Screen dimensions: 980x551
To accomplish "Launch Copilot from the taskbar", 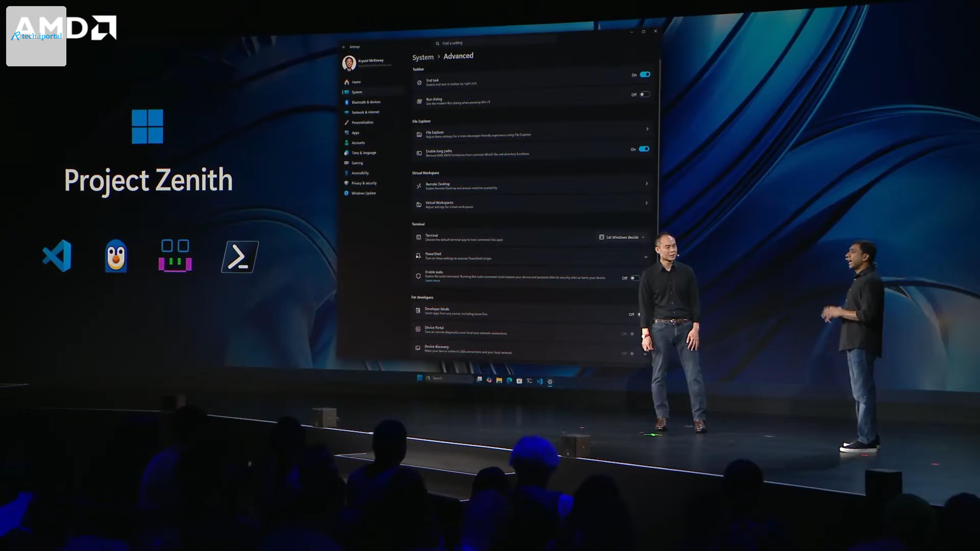I will 489,380.
